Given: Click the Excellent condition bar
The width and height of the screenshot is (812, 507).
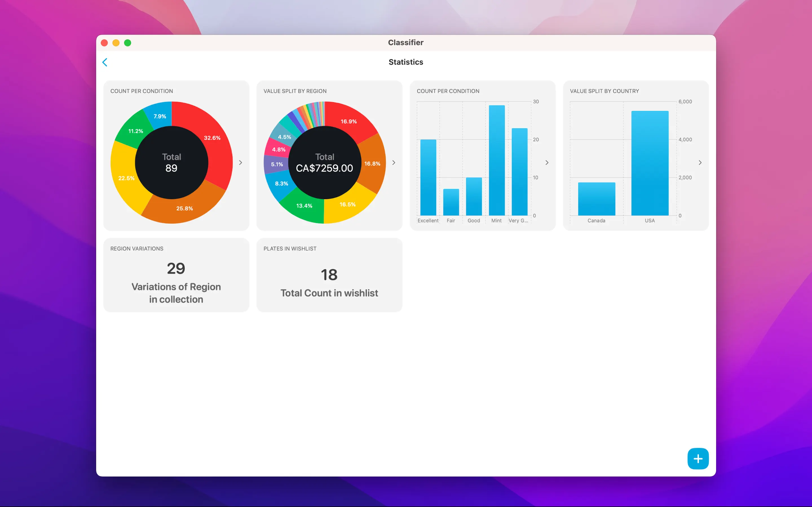Looking at the screenshot, I should (428, 178).
